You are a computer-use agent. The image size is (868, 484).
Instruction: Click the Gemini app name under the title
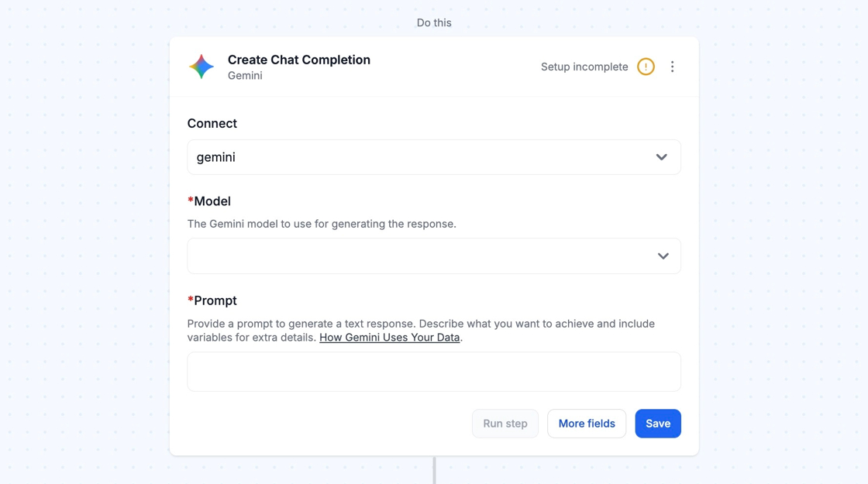[x=245, y=76]
